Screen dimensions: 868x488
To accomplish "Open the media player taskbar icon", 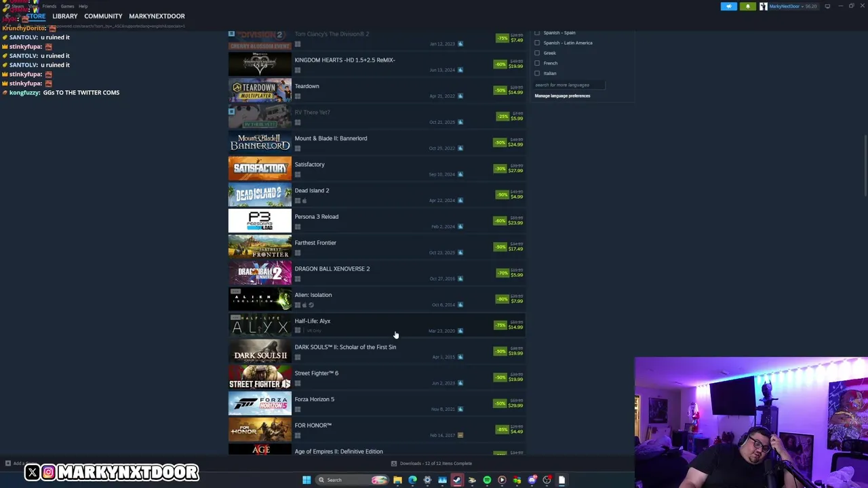I will pyautogui.click(x=502, y=480).
